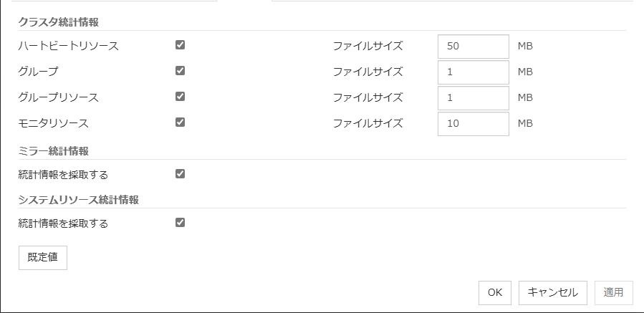Screen dimensions: 644x313
Task: Uncheck 統計情報を採取する under ミラー統計情報
Action: (x=180, y=173)
